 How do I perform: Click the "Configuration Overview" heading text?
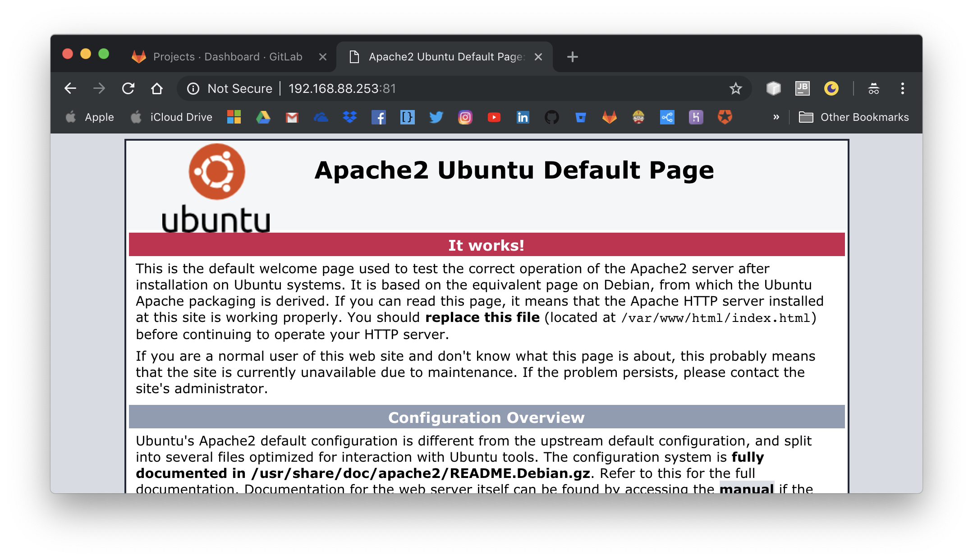click(x=486, y=418)
